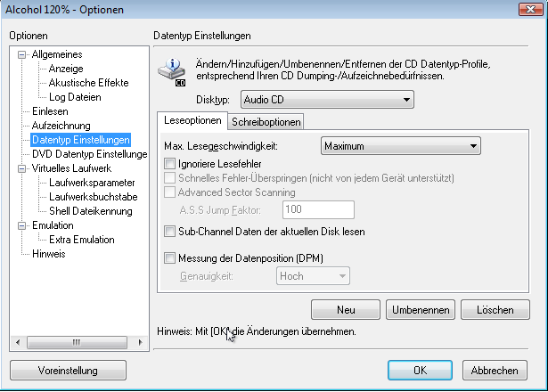Click the Neu button
548x392 pixels.
point(346,309)
